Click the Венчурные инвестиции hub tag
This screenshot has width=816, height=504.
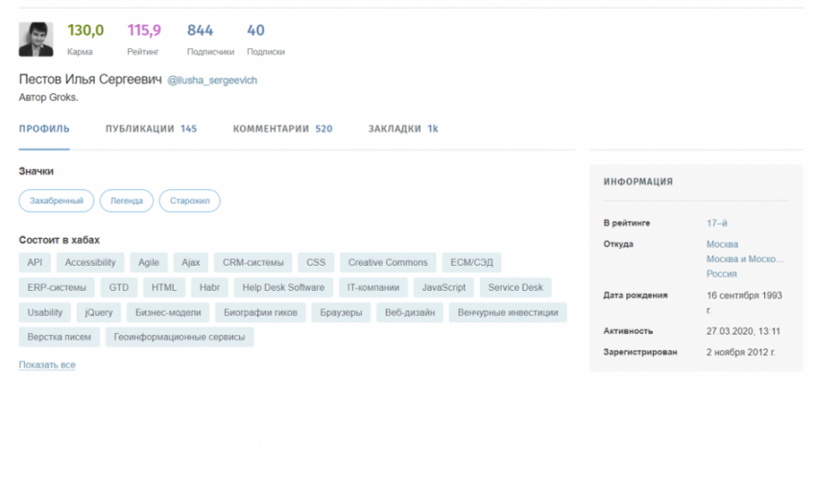point(507,312)
